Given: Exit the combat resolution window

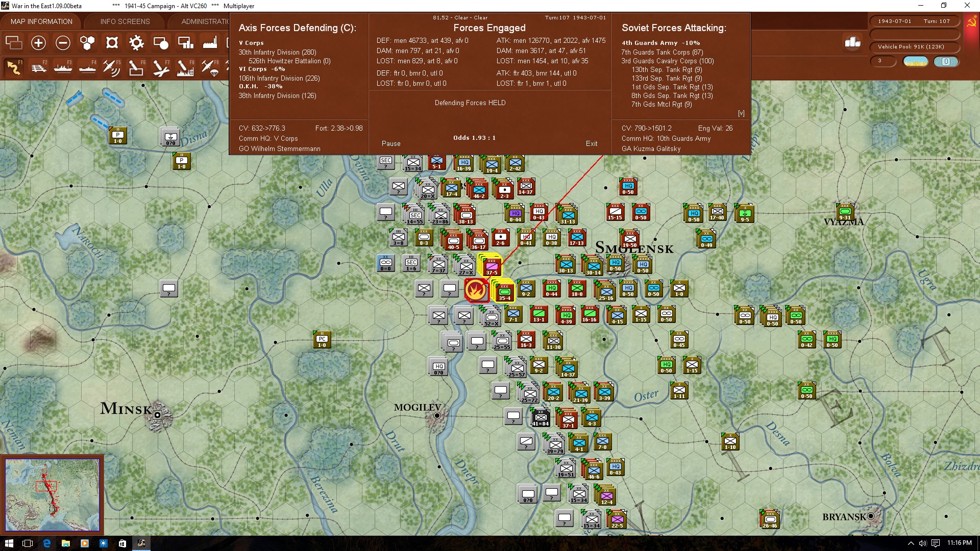Looking at the screenshot, I should (x=592, y=144).
